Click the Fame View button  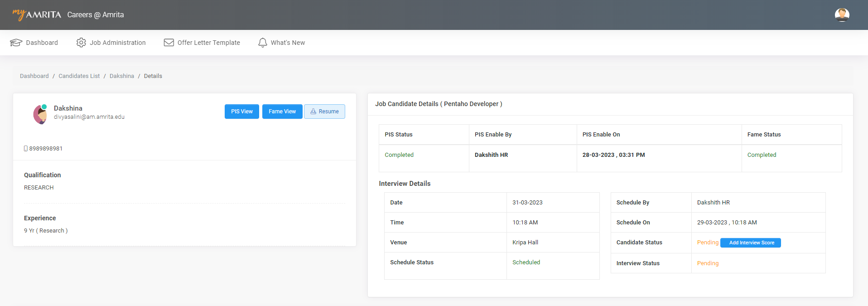[x=282, y=112]
